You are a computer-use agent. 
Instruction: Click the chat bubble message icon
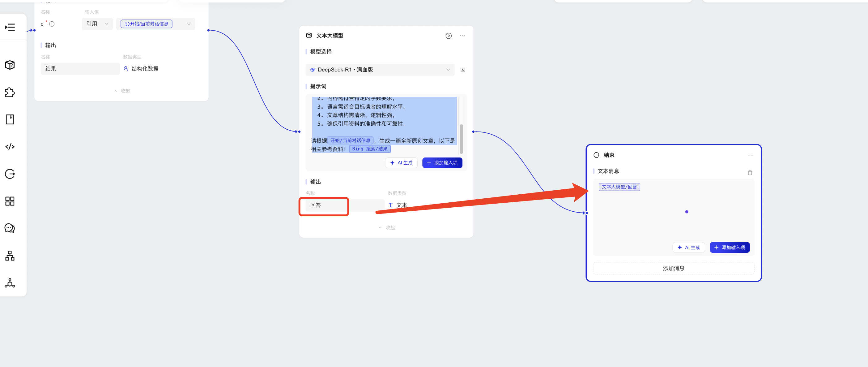(10, 228)
